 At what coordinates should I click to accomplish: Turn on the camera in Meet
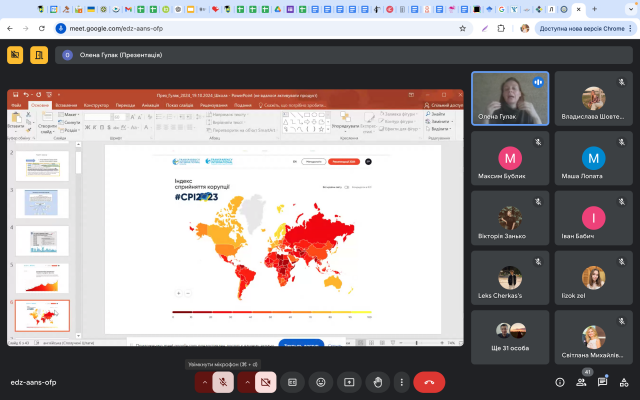(265, 381)
